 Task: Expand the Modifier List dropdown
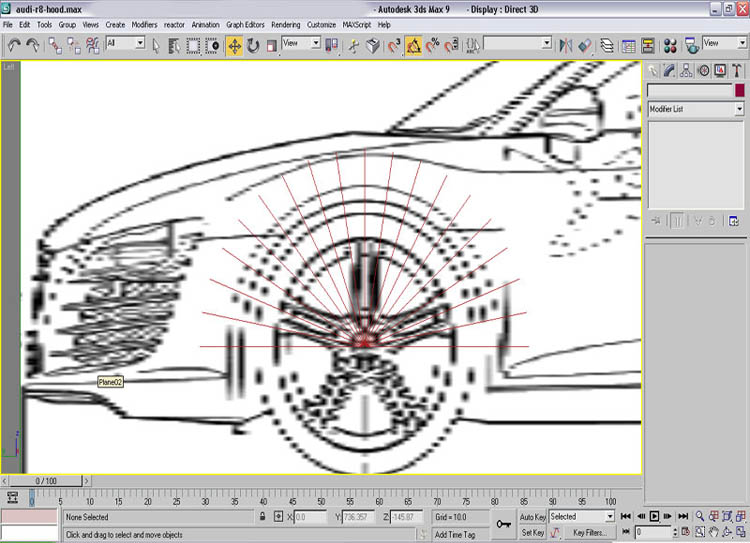click(x=695, y=109)
